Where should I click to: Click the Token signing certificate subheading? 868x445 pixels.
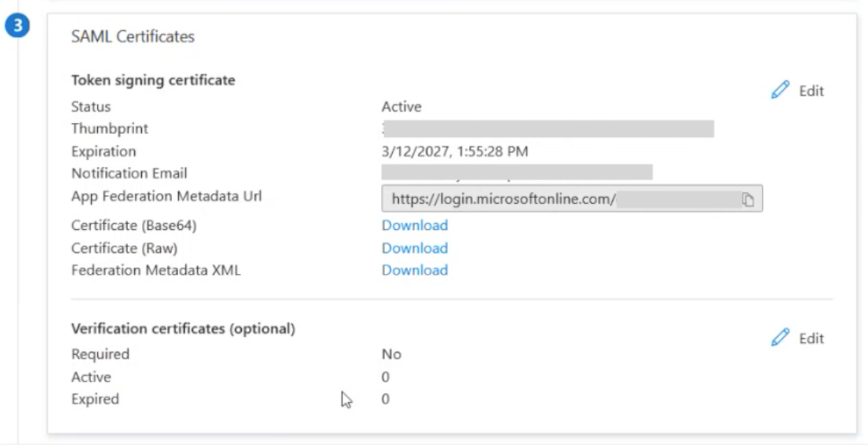point(153,80)
